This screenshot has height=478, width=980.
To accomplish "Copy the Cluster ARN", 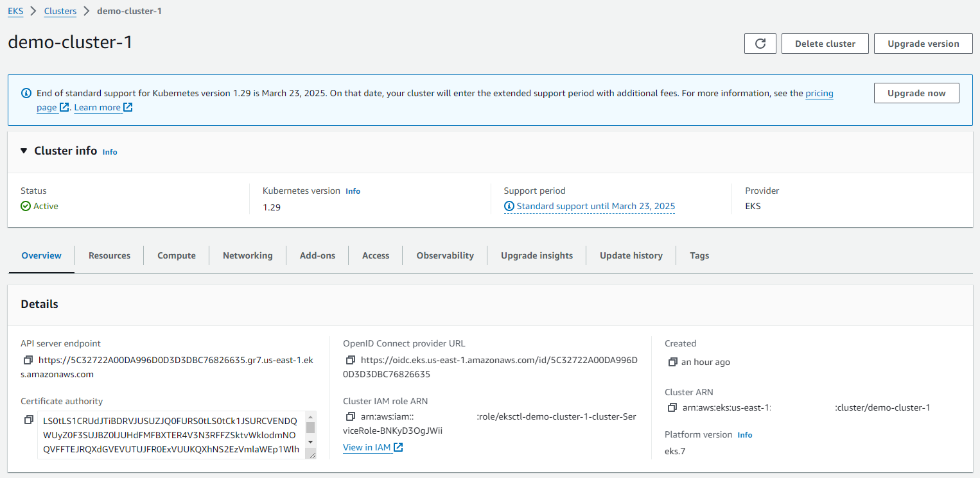I will point(672,407).
